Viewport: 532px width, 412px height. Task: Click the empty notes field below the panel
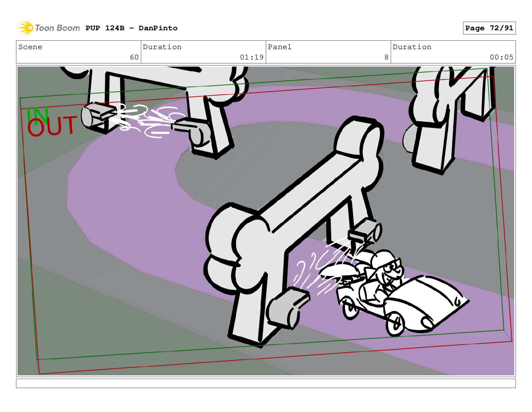(x=266, y=383)
